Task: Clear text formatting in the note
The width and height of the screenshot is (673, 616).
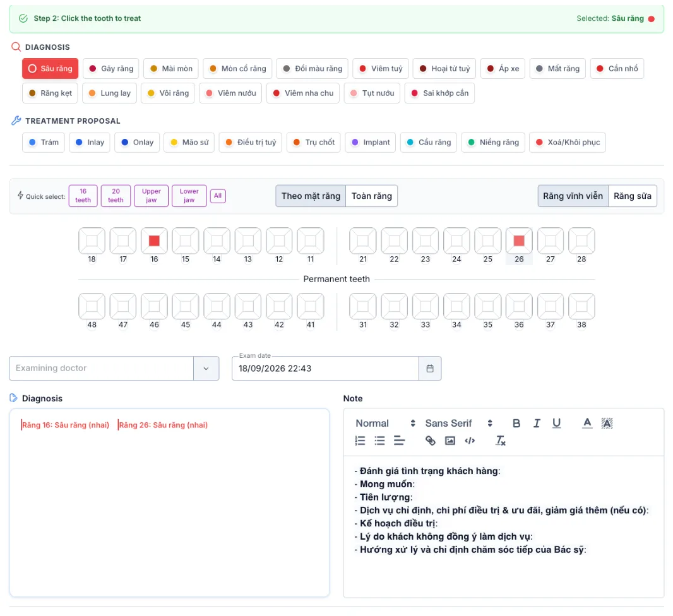Action: [x=501, y=441]
